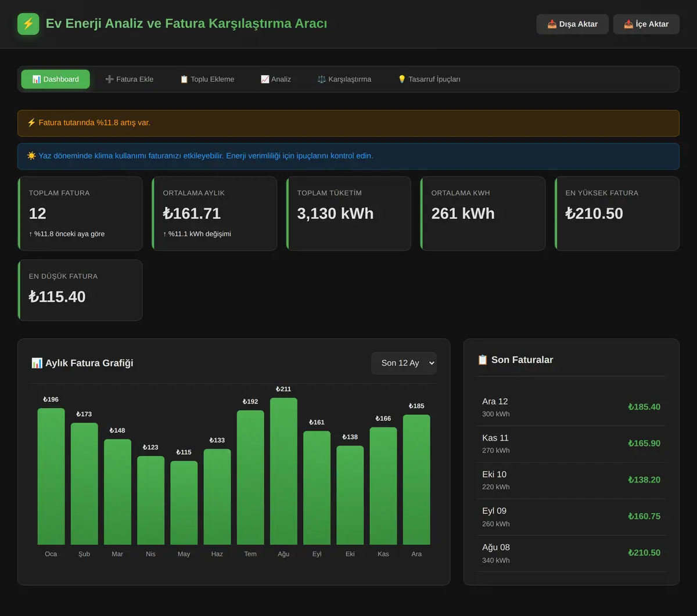
Task: Click the clipboard icon beside Son Faturalar
Action: tap(483, 360)
